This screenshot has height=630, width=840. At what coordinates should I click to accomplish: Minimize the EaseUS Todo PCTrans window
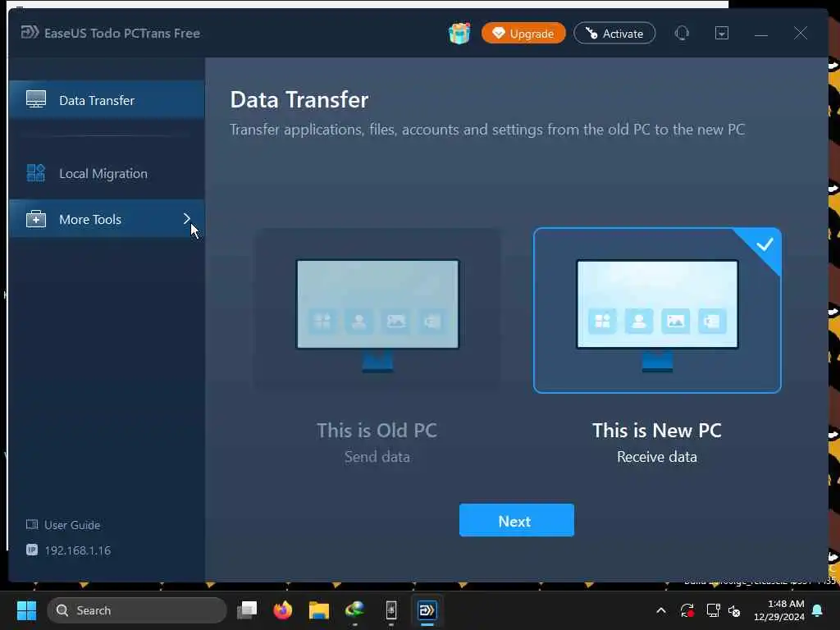point(761,34)
